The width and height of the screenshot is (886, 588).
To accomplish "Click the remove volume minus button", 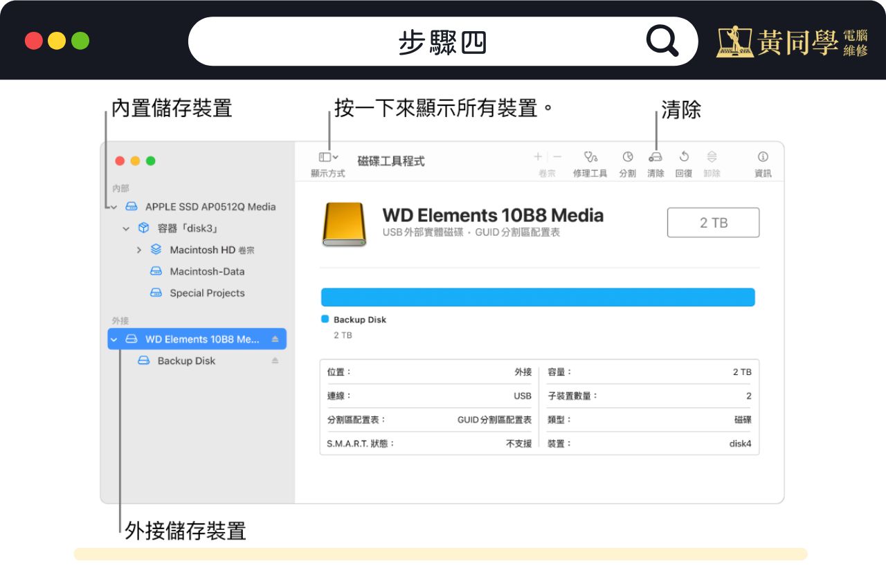I will pos(557,157).
